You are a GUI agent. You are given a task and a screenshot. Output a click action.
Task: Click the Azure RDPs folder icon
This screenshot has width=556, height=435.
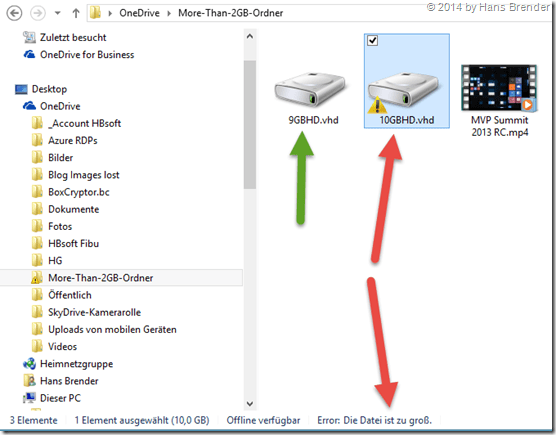point(37,140)
